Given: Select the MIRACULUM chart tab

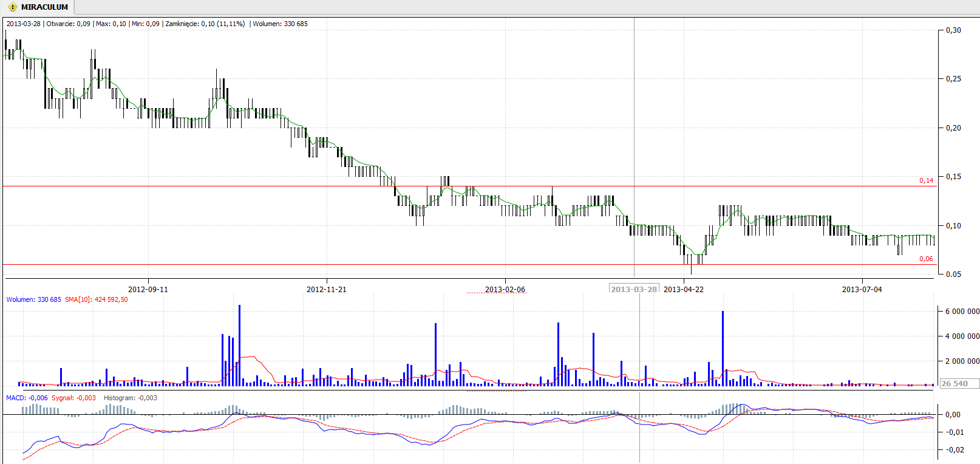Looking at the screenshot, I should [x=38, y=7].
